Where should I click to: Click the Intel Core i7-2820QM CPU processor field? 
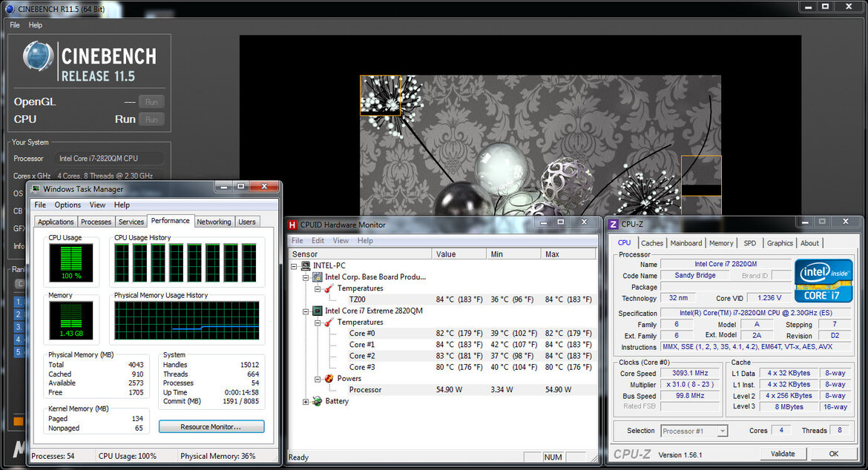[109, 159]
